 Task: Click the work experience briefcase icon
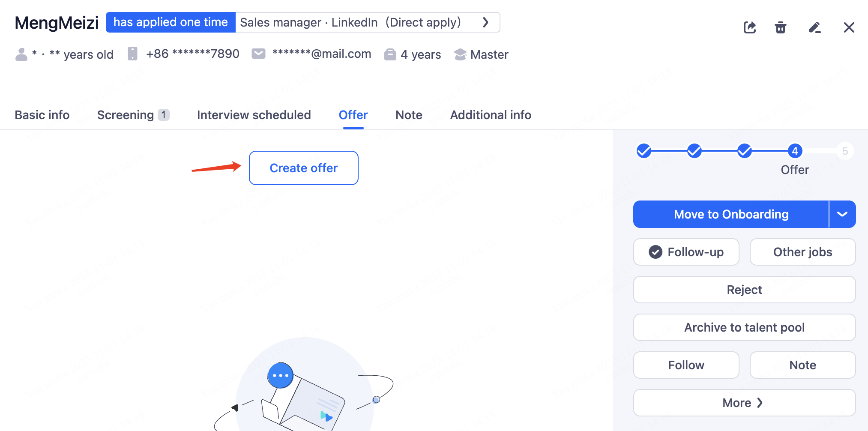(390, 54)
